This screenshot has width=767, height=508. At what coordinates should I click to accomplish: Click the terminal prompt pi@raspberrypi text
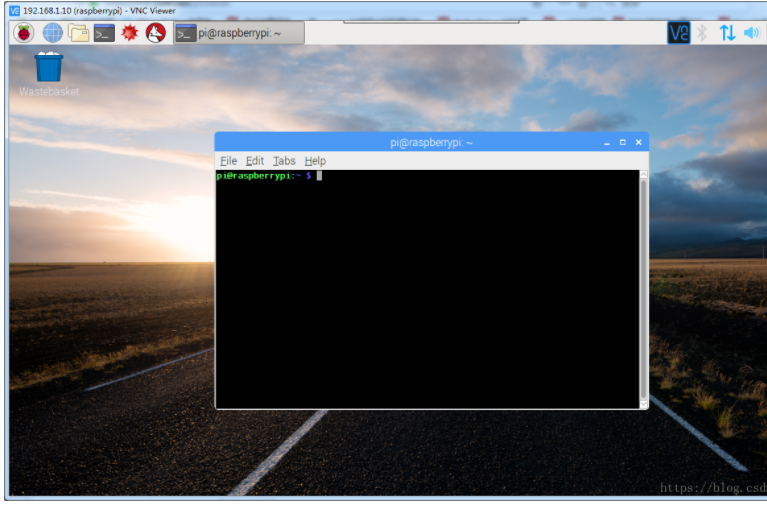pos(255,176)
